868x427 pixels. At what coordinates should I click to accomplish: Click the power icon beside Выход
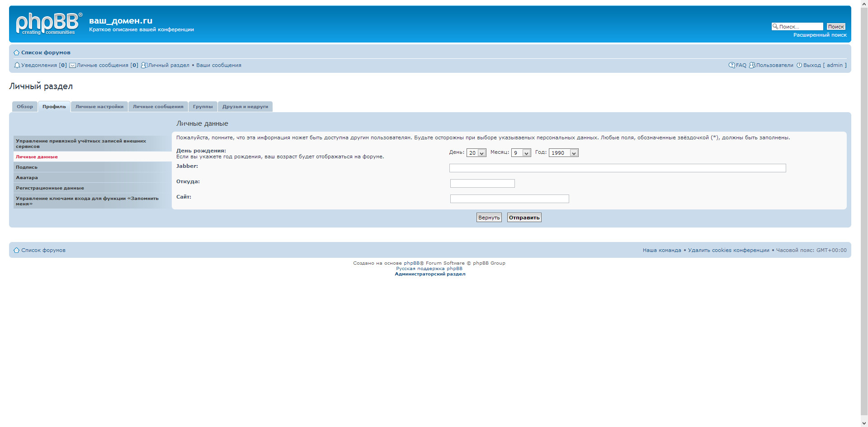pyautogui.click(x=799, y=66)
